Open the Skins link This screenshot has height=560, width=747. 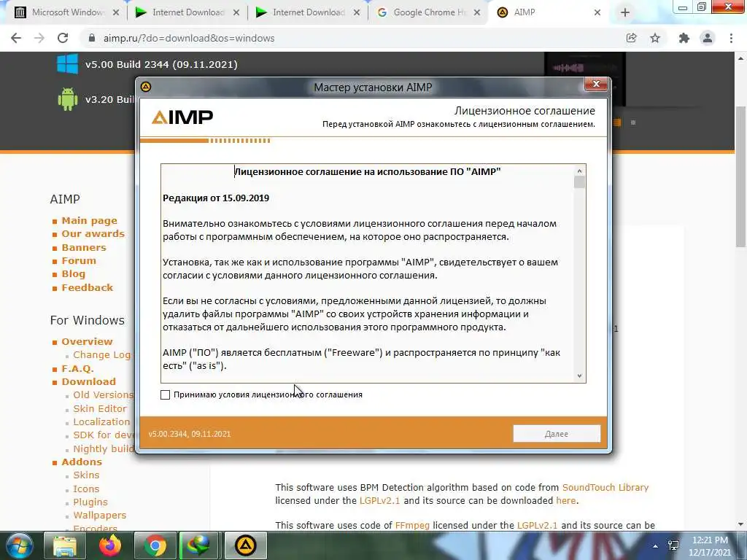coord(86,475)
